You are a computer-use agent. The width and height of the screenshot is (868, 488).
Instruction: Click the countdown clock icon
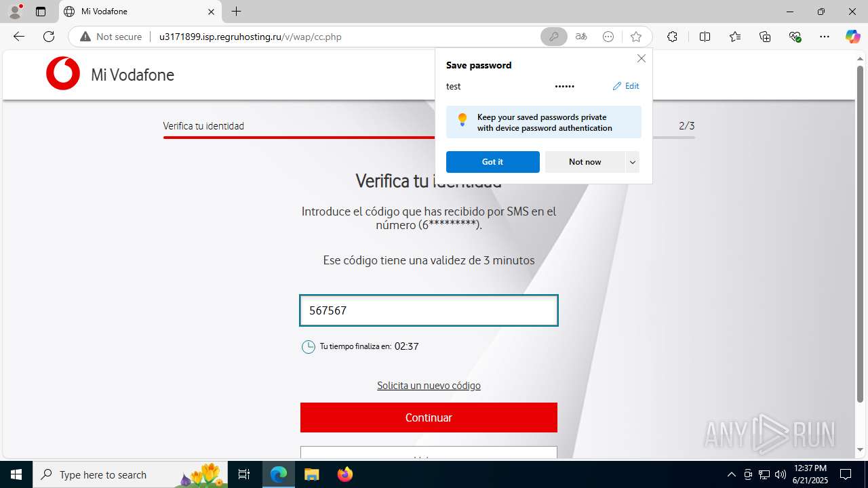(309, 347)
